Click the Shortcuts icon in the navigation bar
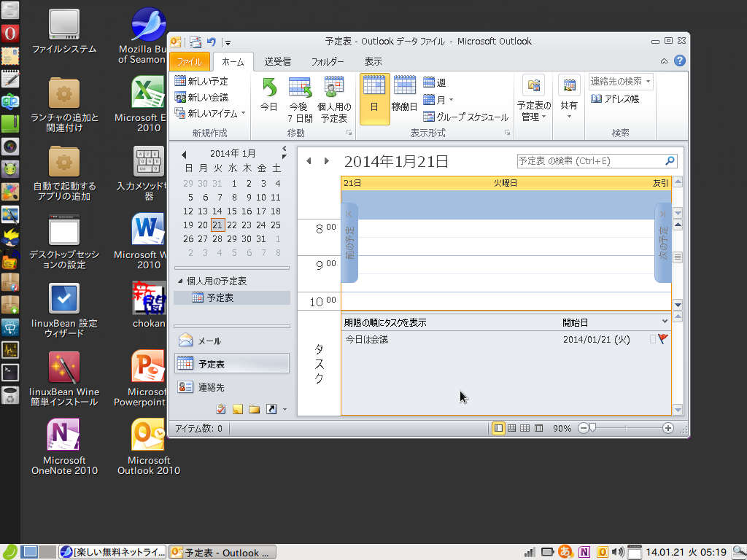This screenshot has height=560, width=747. (271, 409)
